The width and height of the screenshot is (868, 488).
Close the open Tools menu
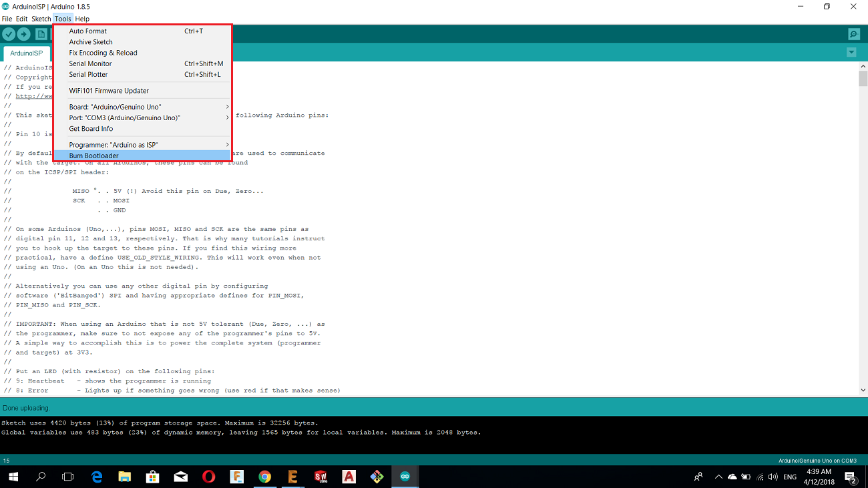63,19
